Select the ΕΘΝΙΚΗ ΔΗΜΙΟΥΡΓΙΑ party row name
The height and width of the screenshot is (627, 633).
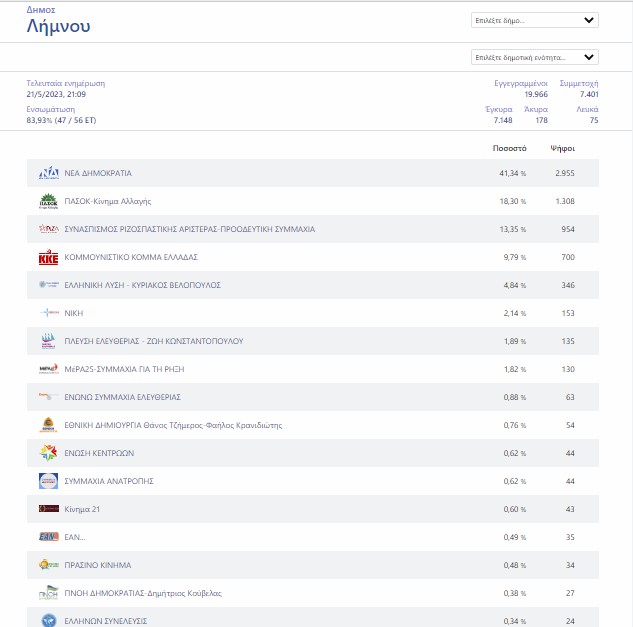[x=173, y=425]
